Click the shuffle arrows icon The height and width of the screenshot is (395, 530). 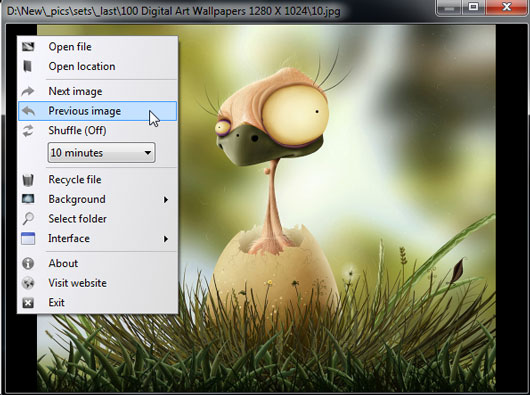tap(28, 130)
